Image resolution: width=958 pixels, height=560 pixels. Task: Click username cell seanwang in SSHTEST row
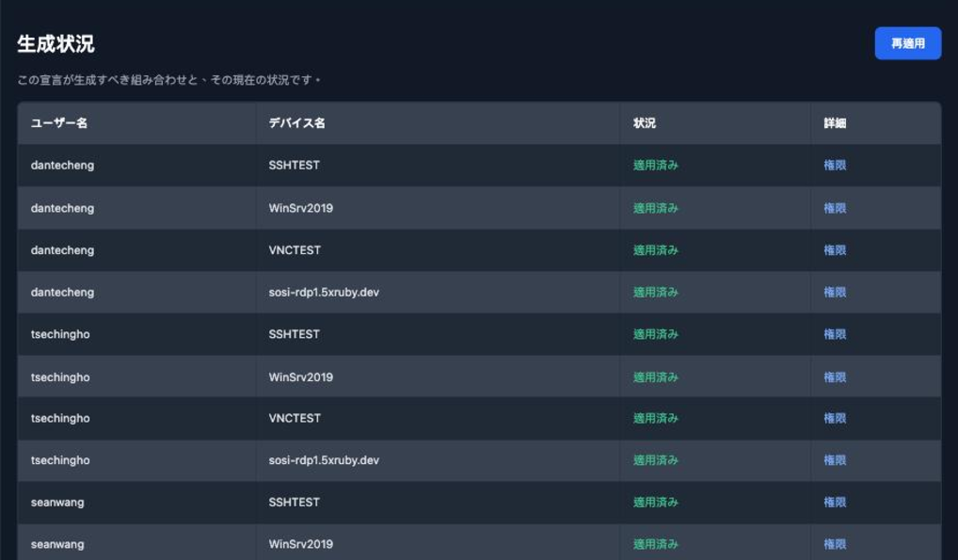[x=57, y=503]
